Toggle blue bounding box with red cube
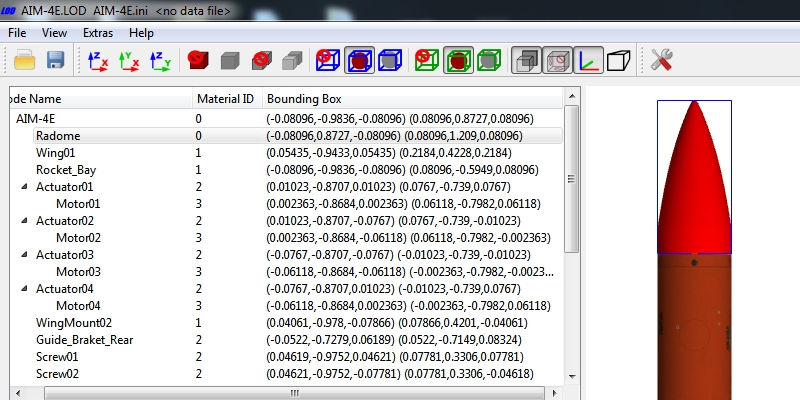The height and width of the screenshot is (400, 800). pos(359,60)
